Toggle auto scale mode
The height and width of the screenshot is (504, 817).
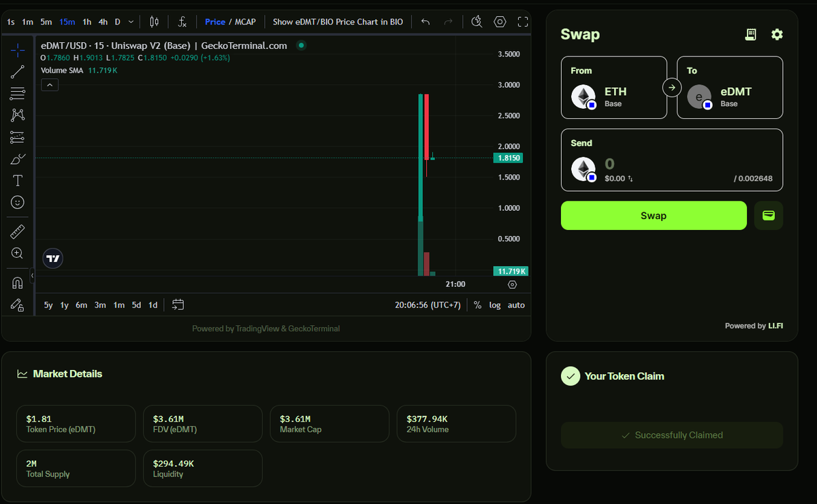(x=516, y=305)
